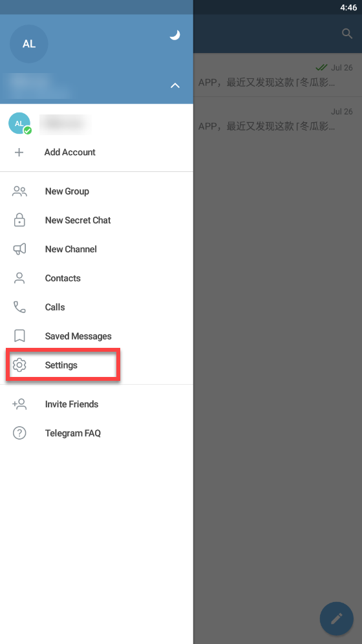Screen dimensions: 362x644
Task: Click the phone Calls icon
Action: pyautogui.click(x=19, y=307)
